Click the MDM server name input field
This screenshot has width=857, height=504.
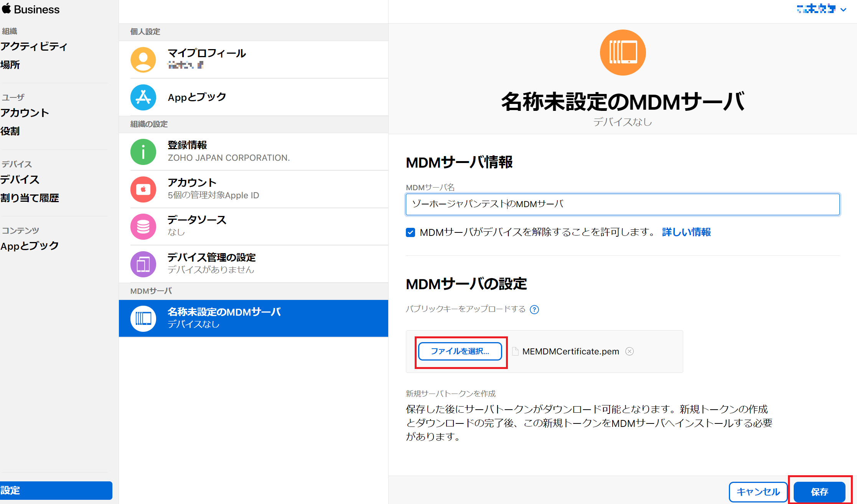pos(622,204)
